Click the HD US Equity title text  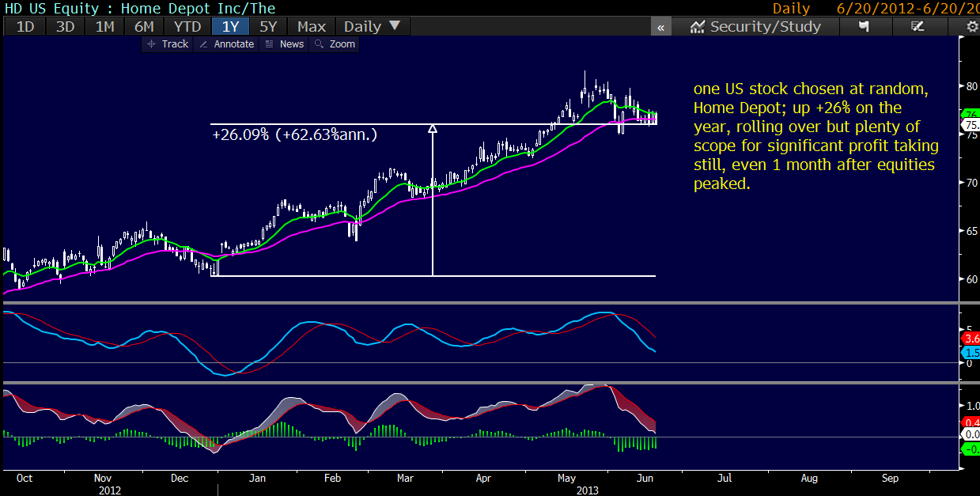(138, 8)
